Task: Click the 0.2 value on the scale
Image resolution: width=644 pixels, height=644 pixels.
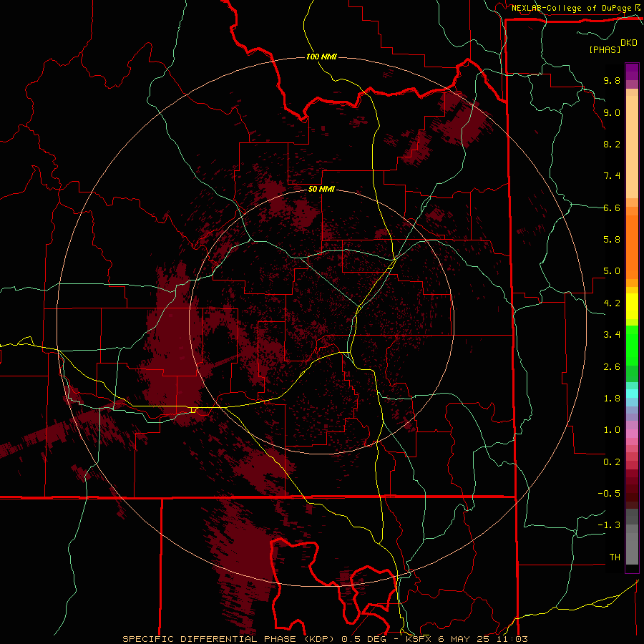Action: 612,462
